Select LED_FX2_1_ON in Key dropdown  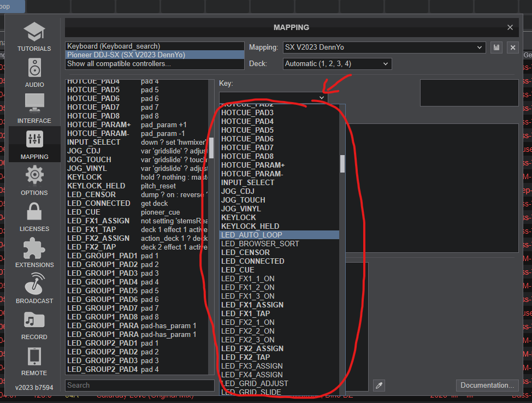pyautogui.click(x=279, y=322)
